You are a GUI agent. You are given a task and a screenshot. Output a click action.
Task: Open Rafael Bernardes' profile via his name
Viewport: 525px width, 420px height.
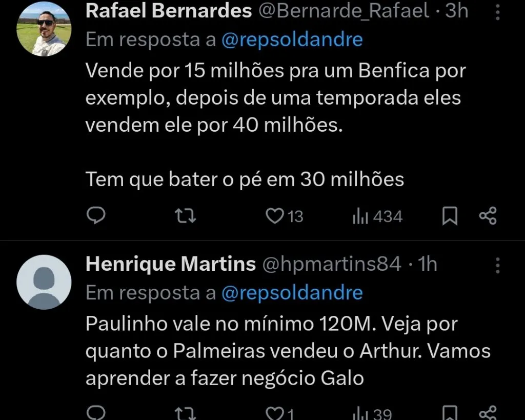coord(169,11)
